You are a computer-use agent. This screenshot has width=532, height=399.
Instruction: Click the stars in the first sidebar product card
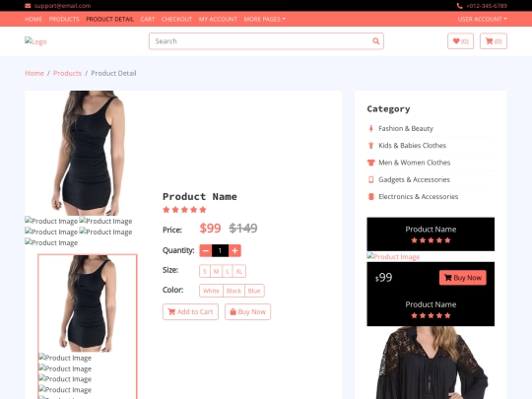431,240
